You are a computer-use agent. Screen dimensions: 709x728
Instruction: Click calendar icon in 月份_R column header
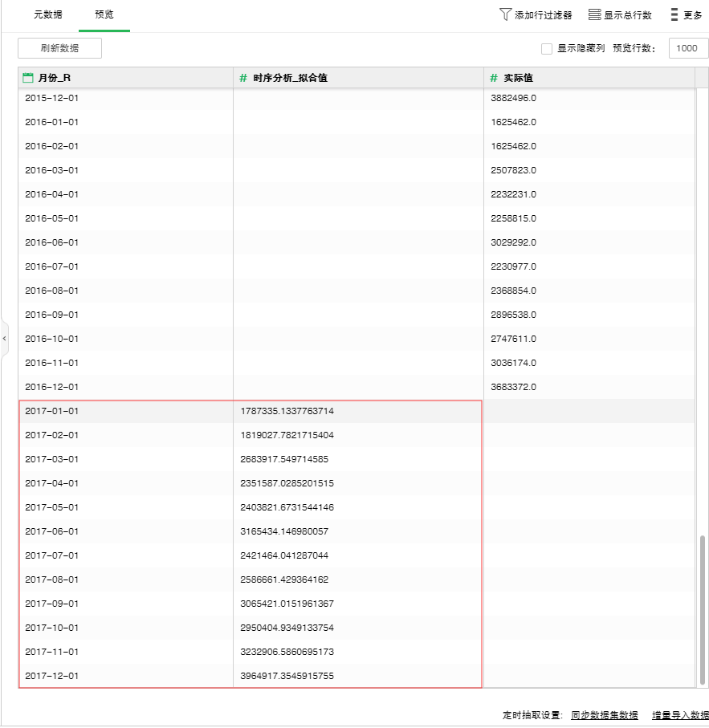tap(28, 78)
